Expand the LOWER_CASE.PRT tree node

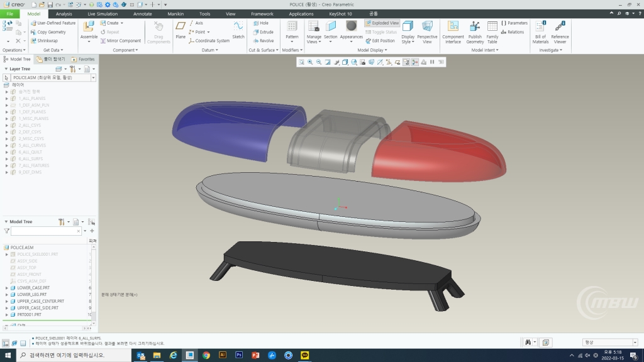6,288
